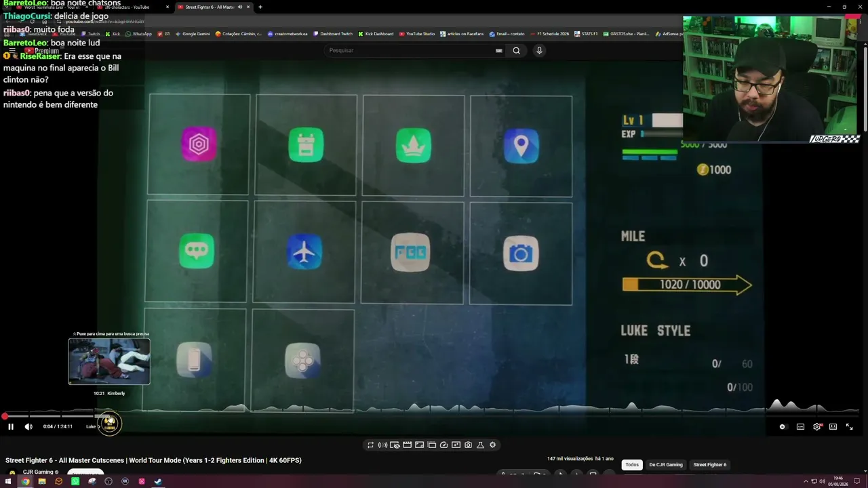Click the phone device app icon
This screenshot has width=868, height=488.
195,359
